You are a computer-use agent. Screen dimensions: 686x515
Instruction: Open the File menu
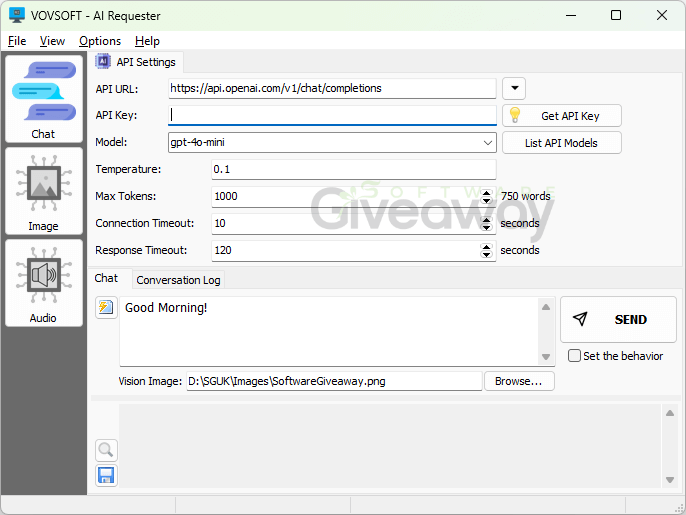coord(17,41)
